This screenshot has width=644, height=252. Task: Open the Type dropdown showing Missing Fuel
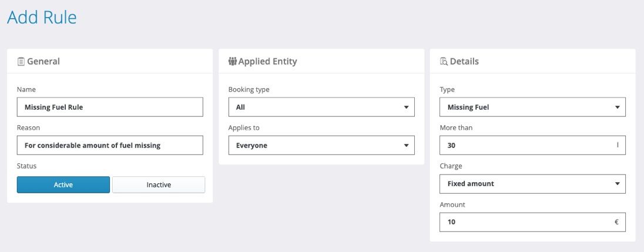tap(532, 107)
